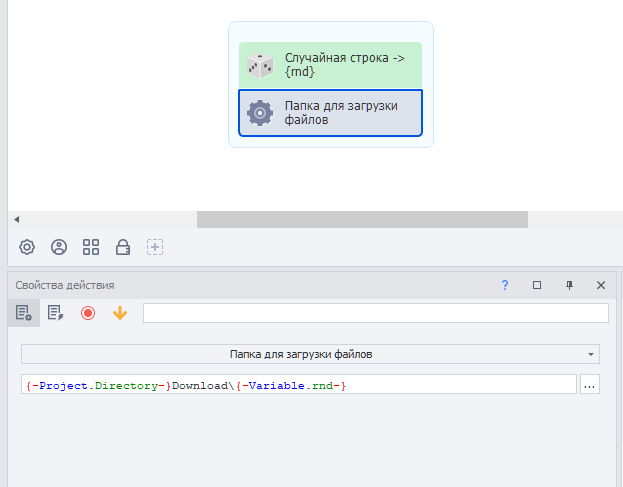Viewport: 623px width, 487px height.
Task: Pin the 'Свойства действия' panel
Action: coord(569,285)
